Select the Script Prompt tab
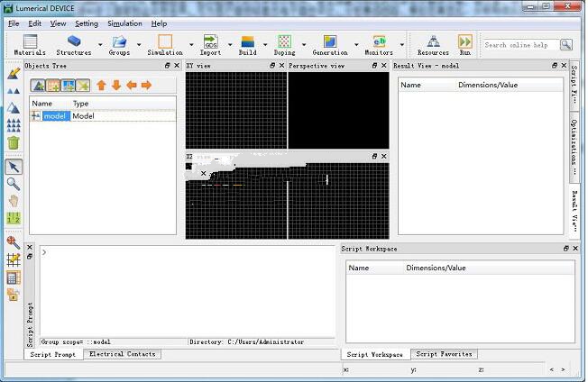588x382 pixels. (53, 354)
